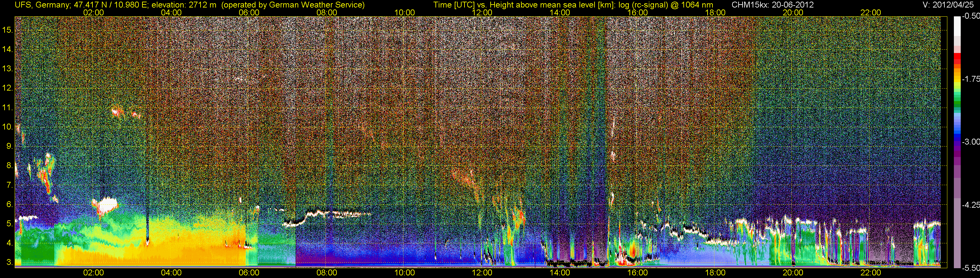Click the white top of color scale

957,27
